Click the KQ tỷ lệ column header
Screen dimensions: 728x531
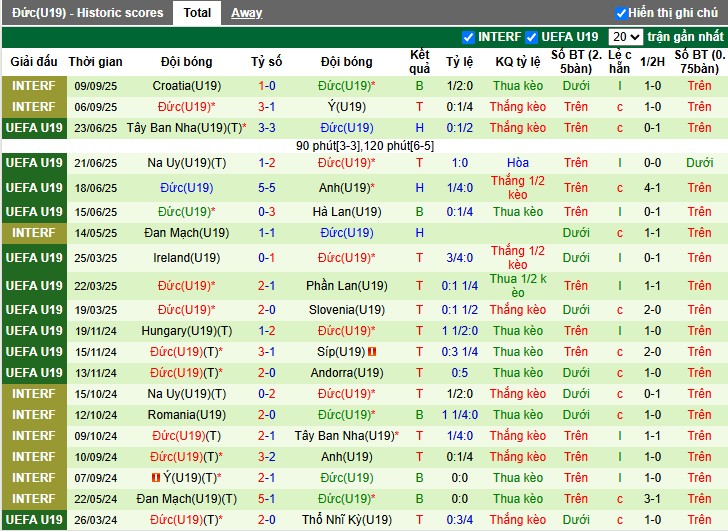point(518,62)
